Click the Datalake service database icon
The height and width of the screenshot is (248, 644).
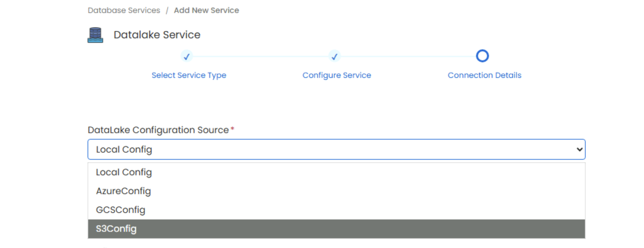(x=95, y=35)
